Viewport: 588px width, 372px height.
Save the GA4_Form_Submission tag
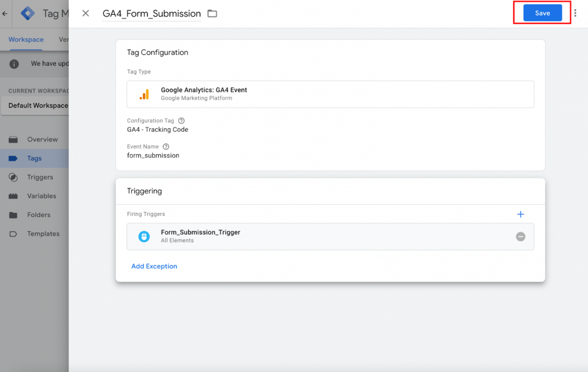point(542,13)
